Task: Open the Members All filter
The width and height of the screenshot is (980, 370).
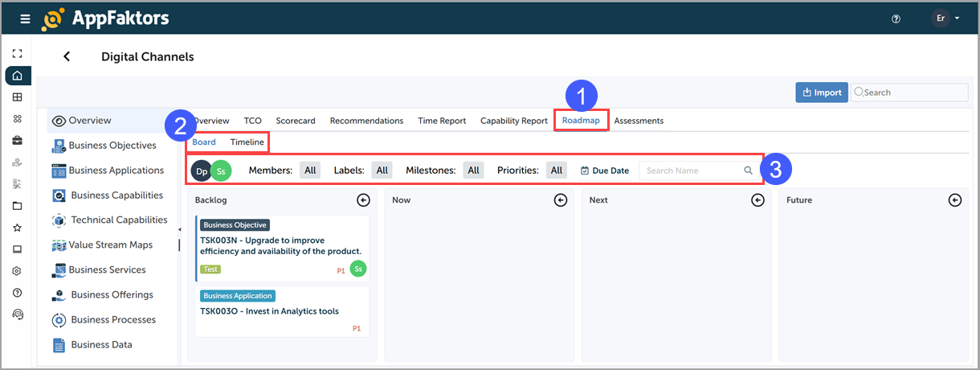Action: tap(310, 171)
